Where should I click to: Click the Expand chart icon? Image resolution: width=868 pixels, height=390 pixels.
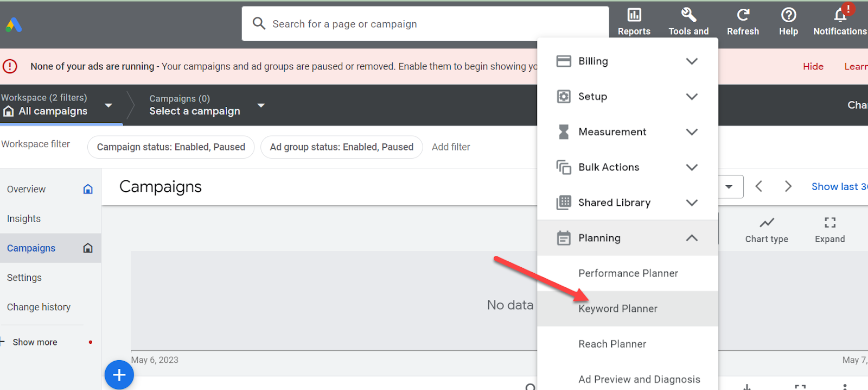tap(830, 222)
